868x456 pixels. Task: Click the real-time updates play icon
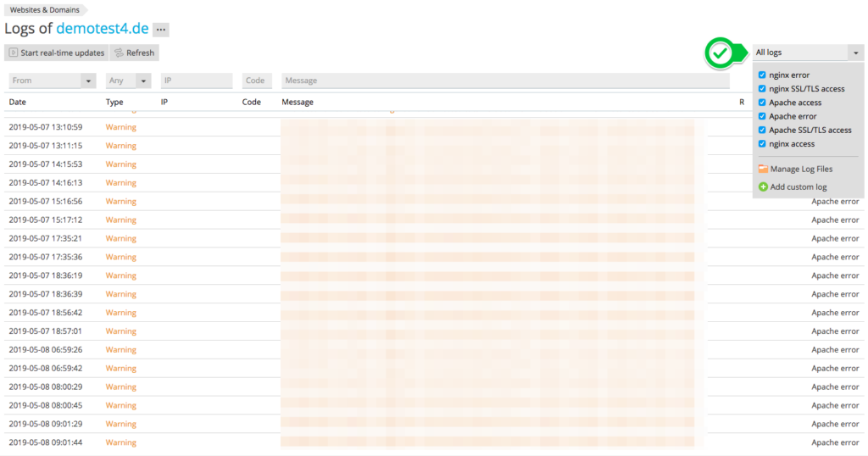[14, 53]
